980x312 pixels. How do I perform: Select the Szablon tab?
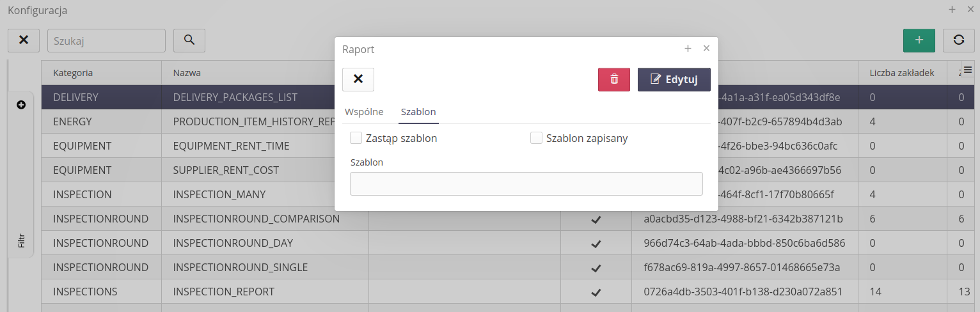coord(418,112)
